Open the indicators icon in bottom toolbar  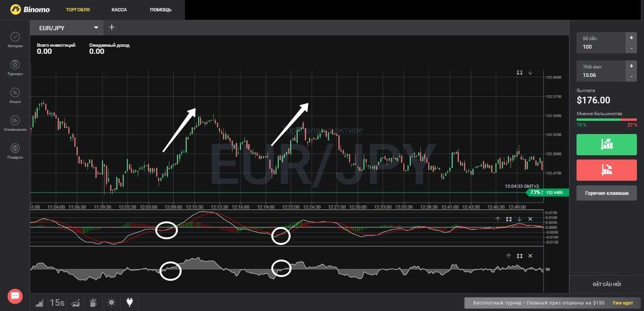(75, 303)
